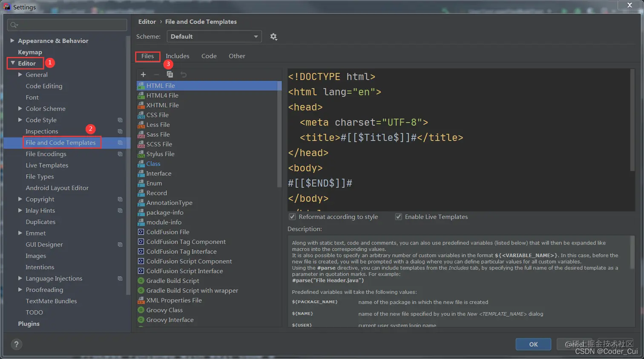Open scheme actions using the gear icon

click(273, 36)
